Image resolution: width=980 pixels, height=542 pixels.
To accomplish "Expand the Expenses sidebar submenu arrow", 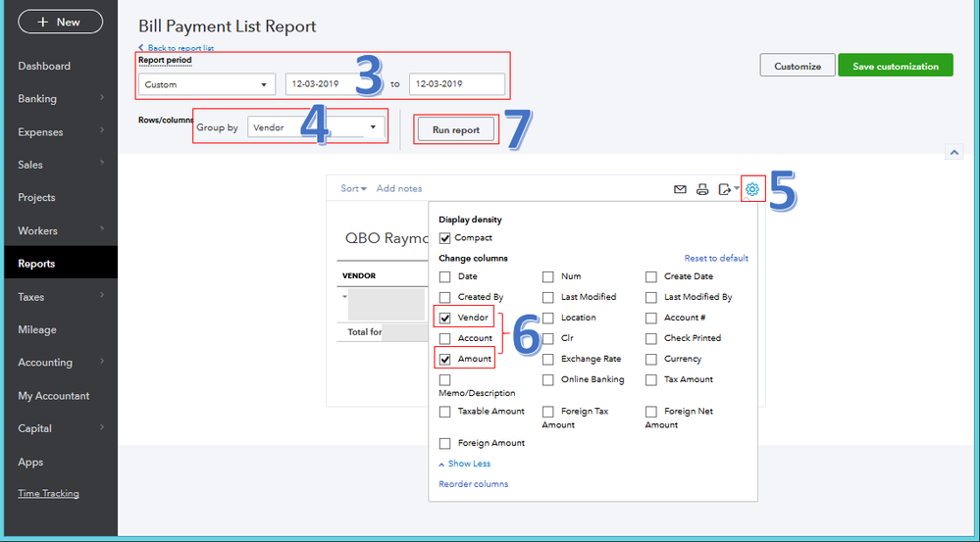I will click(102, 131).
